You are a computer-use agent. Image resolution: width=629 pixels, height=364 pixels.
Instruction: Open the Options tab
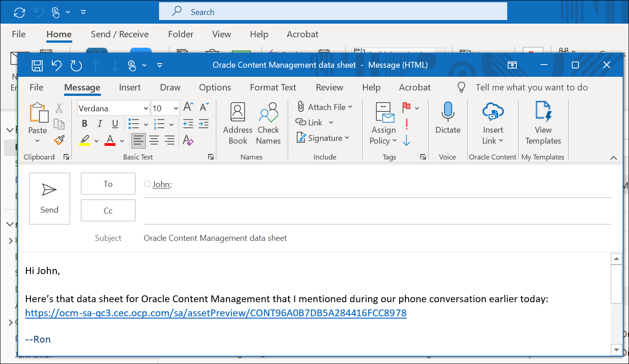point(215,87)
